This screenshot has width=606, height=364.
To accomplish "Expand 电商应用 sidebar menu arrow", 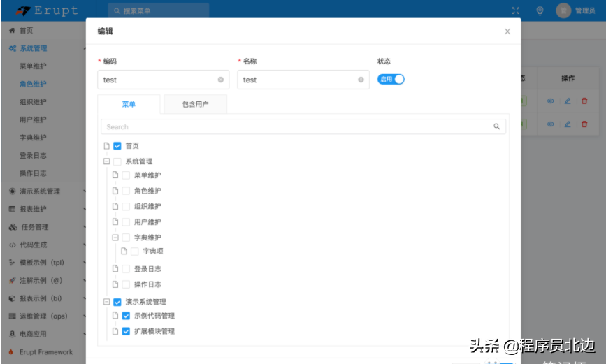I will point(85,334).
